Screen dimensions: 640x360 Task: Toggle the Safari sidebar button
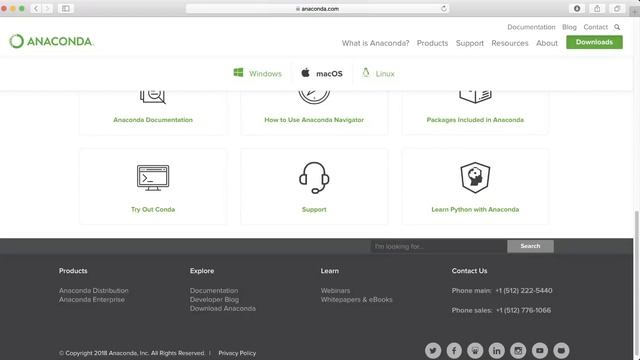(x=66, y=8)
